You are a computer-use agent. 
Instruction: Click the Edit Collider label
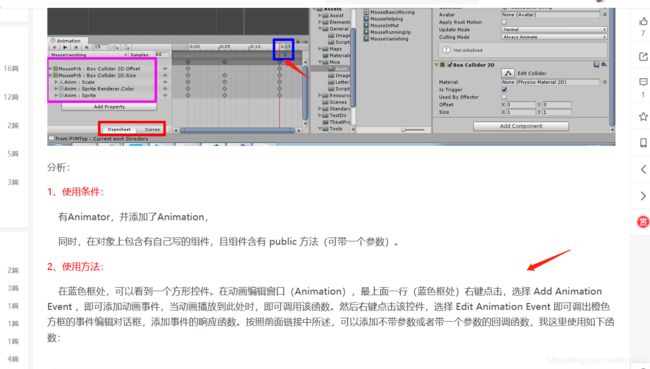point(532,73)
